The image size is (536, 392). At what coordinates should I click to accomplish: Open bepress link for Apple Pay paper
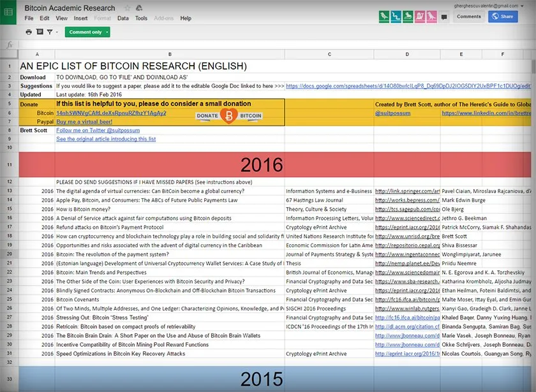click(407, 200)
